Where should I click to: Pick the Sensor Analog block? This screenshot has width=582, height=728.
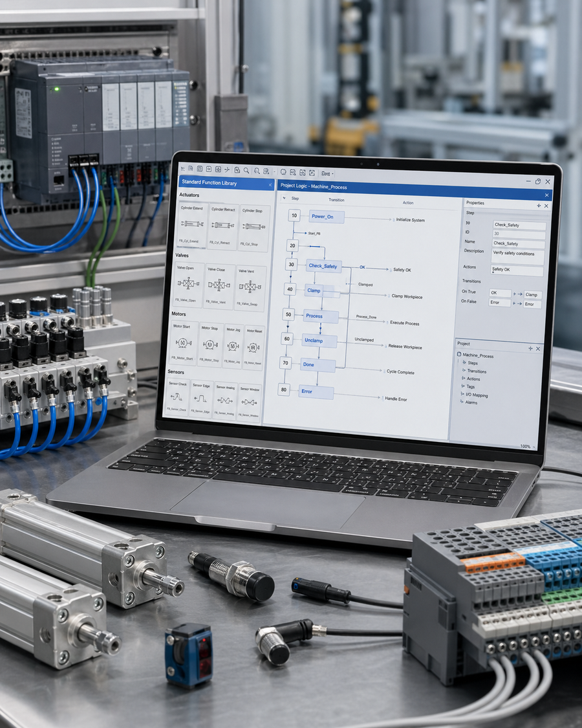coord(224,400)
